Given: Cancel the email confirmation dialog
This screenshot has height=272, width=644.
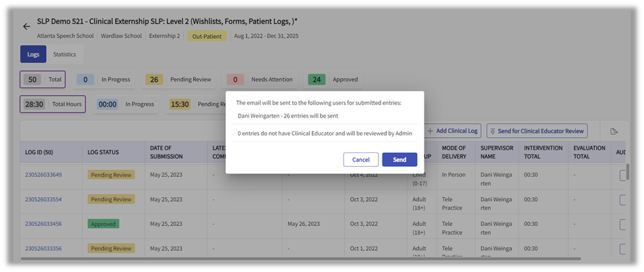Looking at the screenshot, I should [361, 160].
